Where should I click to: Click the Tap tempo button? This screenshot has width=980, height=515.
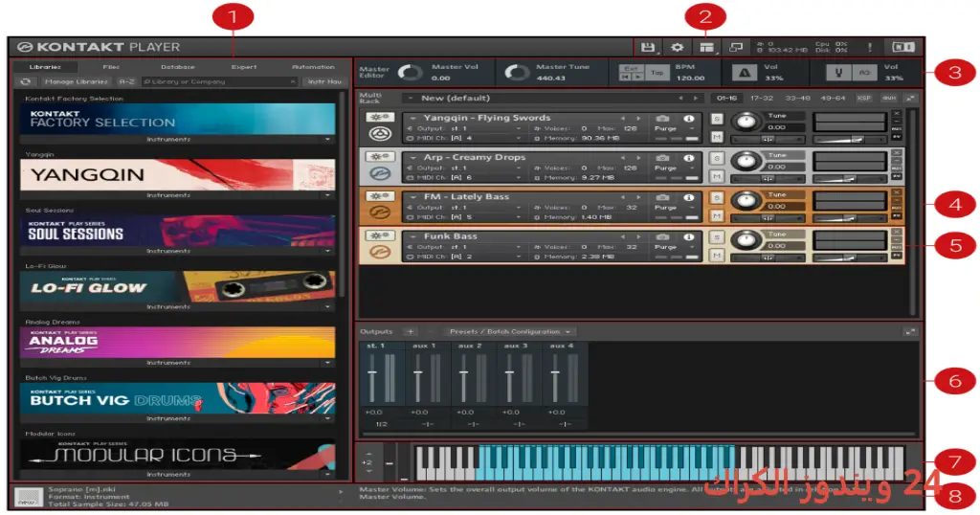[x=657, y=73]
